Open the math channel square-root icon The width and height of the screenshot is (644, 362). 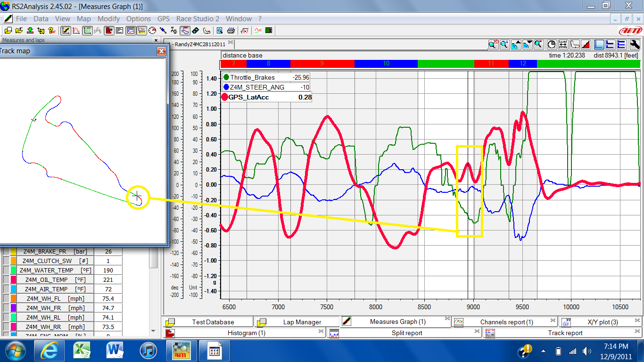pyautogui.click(x=244, y=31)
